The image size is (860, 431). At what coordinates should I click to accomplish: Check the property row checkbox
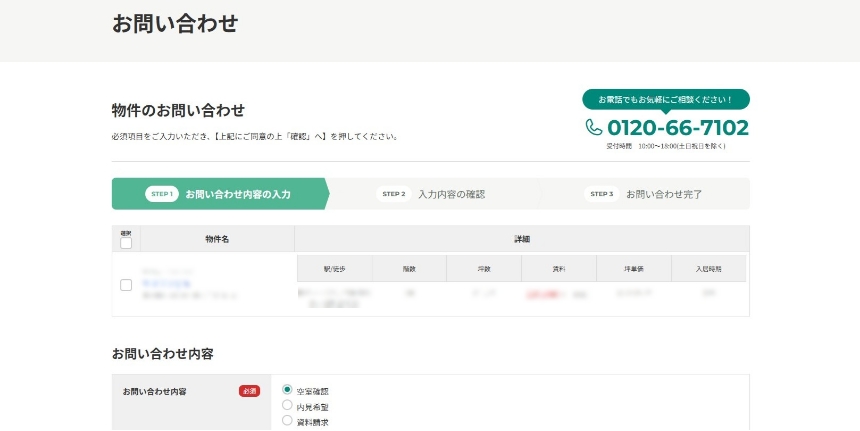click(126, 285)
